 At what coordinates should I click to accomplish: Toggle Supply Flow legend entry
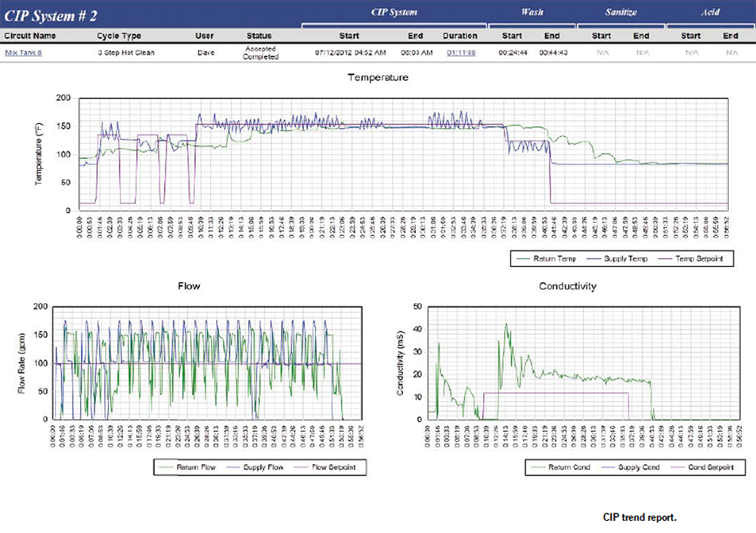tap(255, 467)
